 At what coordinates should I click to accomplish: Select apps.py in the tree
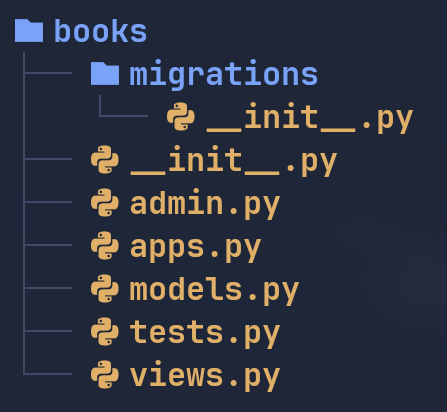click(196, 247)
